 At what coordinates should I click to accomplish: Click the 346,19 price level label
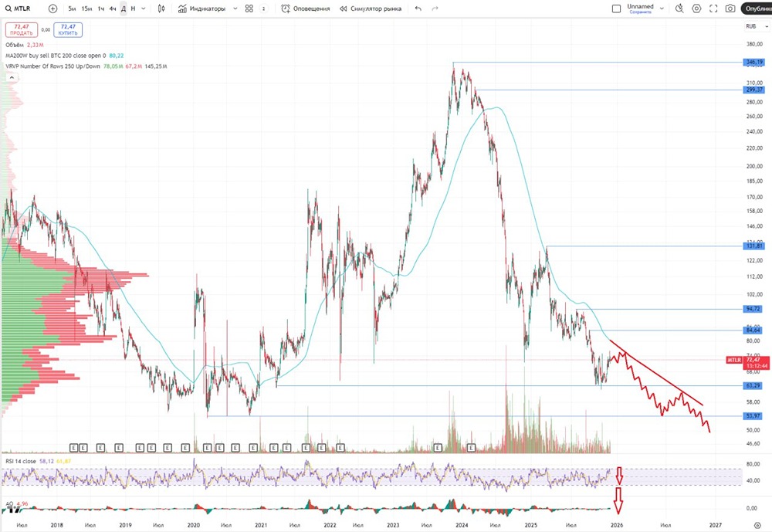[x=754, y=62]
